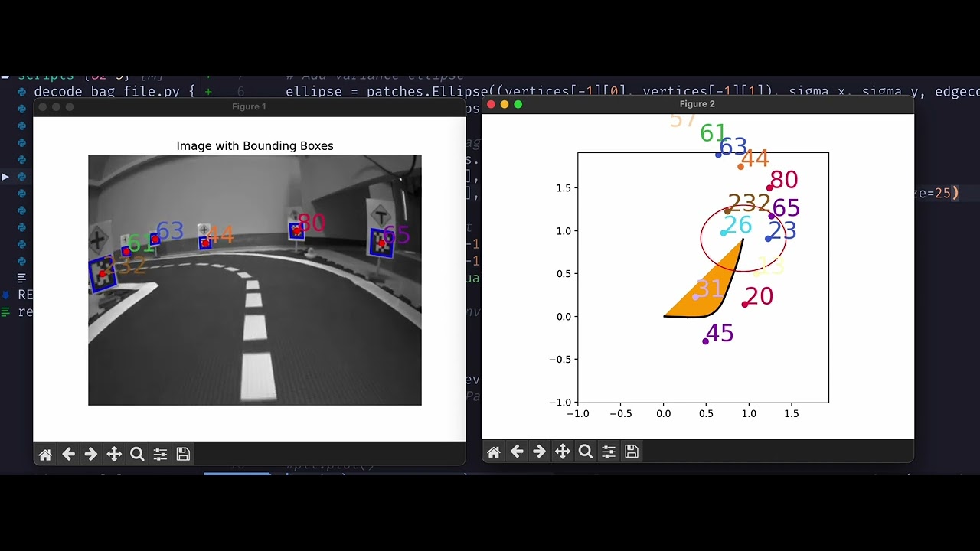
Task: Maximize Figure 2 with the green button
Action: point(518,104)
